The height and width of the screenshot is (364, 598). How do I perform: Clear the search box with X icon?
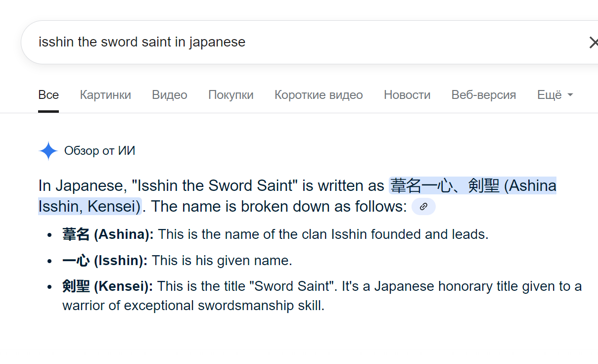(x=593, y=43)
